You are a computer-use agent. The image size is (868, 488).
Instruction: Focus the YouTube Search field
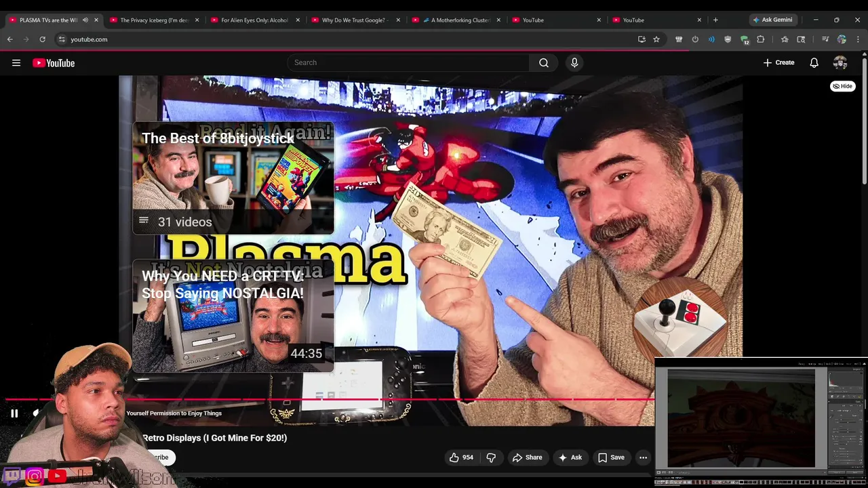point(408,63)
